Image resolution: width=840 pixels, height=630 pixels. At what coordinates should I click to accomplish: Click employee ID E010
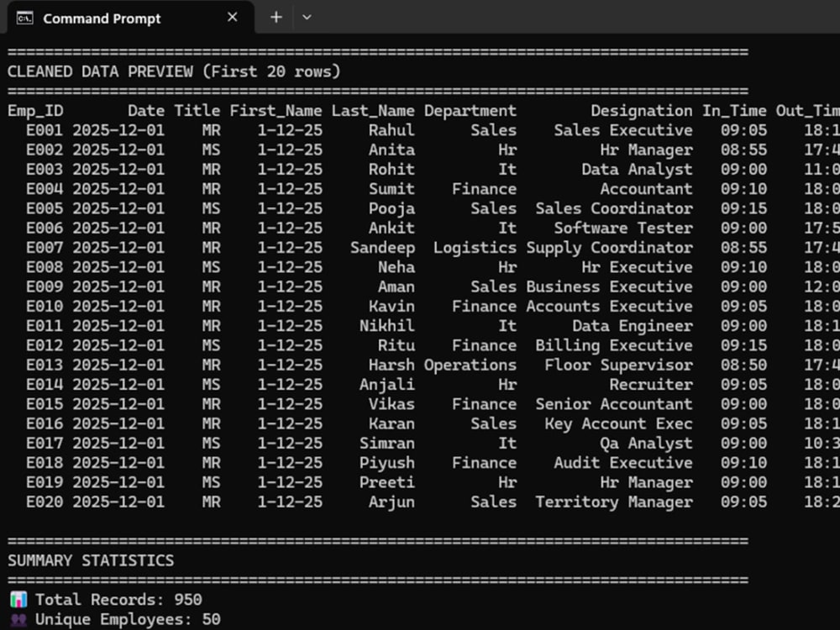pyautogui.click(x=45, y=307)
